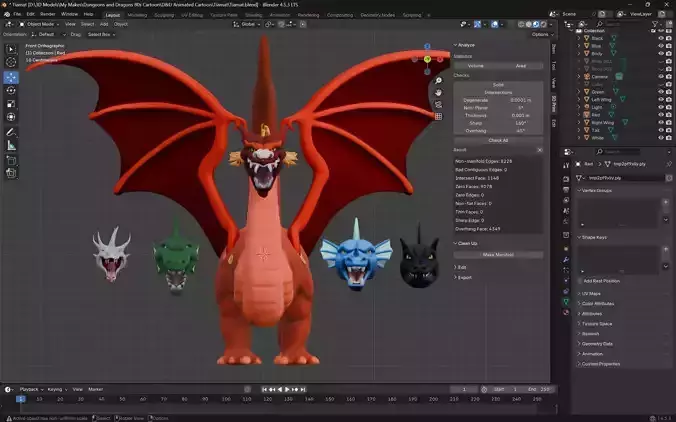This screenshot has width=676, height=422.
Task: Select the Annotate tool
Action: (x=11, y=132)
